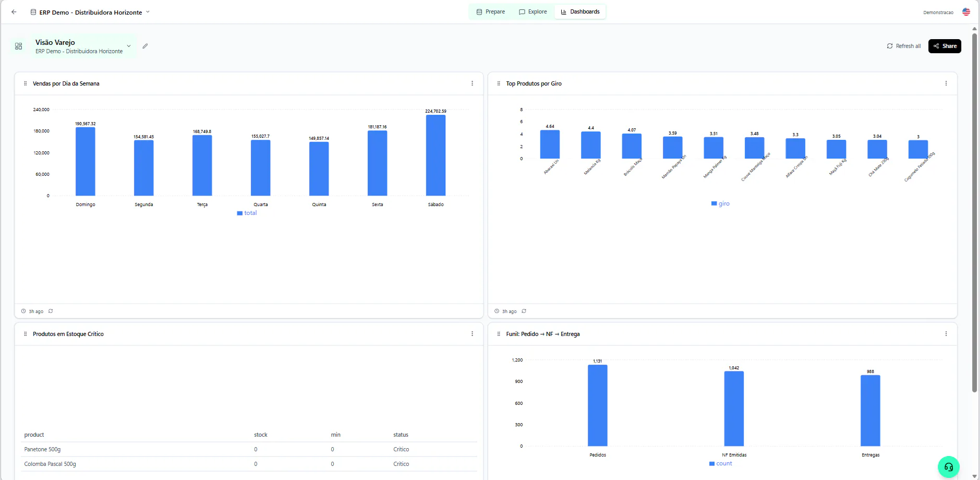
Task: Open the Funil Pedido NF Entrega options menu
Action: [946, 334]
